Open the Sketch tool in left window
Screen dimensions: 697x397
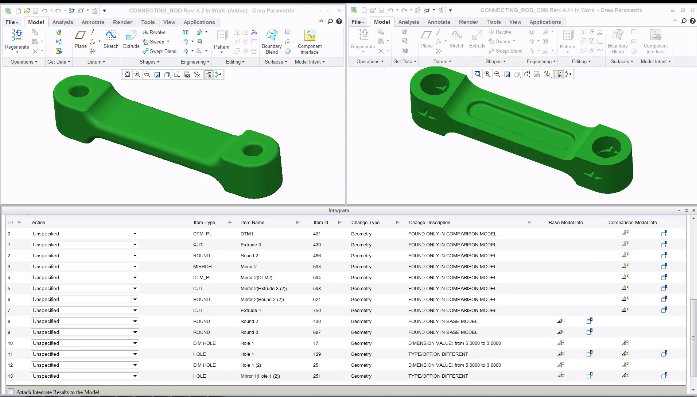click(111, 39)
